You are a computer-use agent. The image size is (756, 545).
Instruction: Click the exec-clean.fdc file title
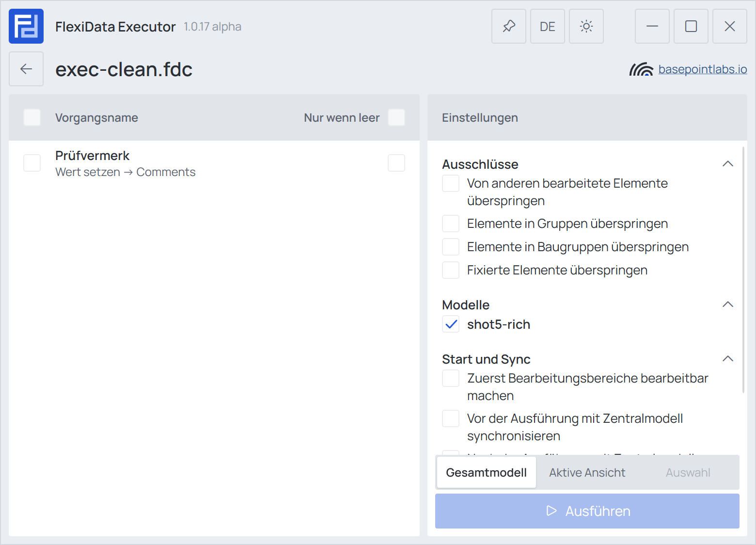tap(124, 69)
